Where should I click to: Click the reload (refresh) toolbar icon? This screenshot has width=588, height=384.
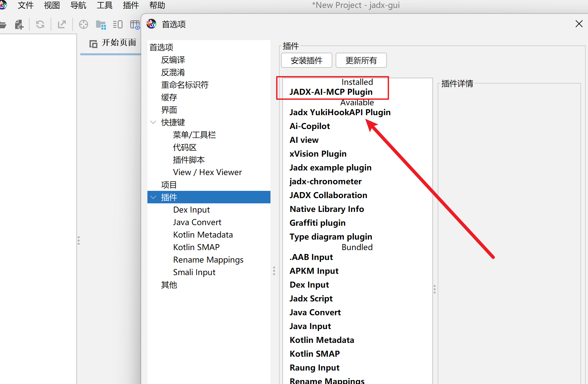(x=40, y=25)
